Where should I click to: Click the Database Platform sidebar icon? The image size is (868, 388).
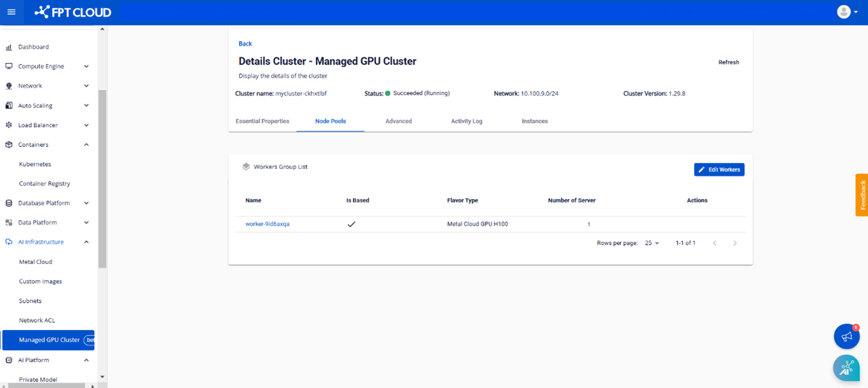pos(9,203)
